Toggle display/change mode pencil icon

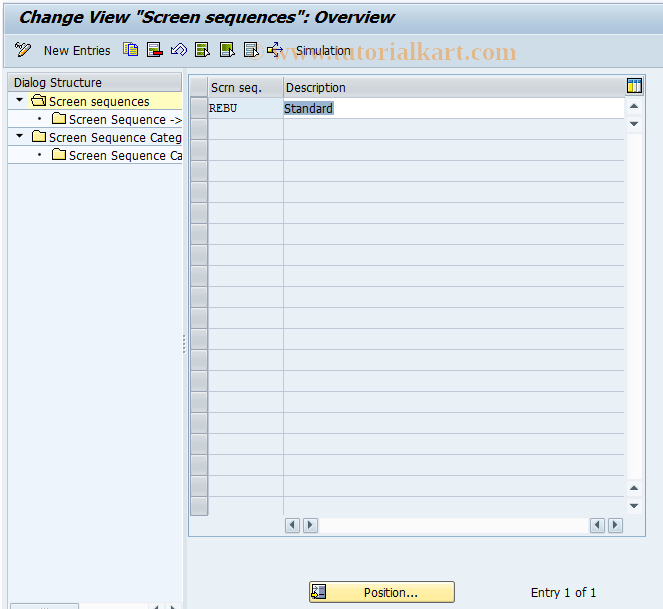click(x=22, y=50)
